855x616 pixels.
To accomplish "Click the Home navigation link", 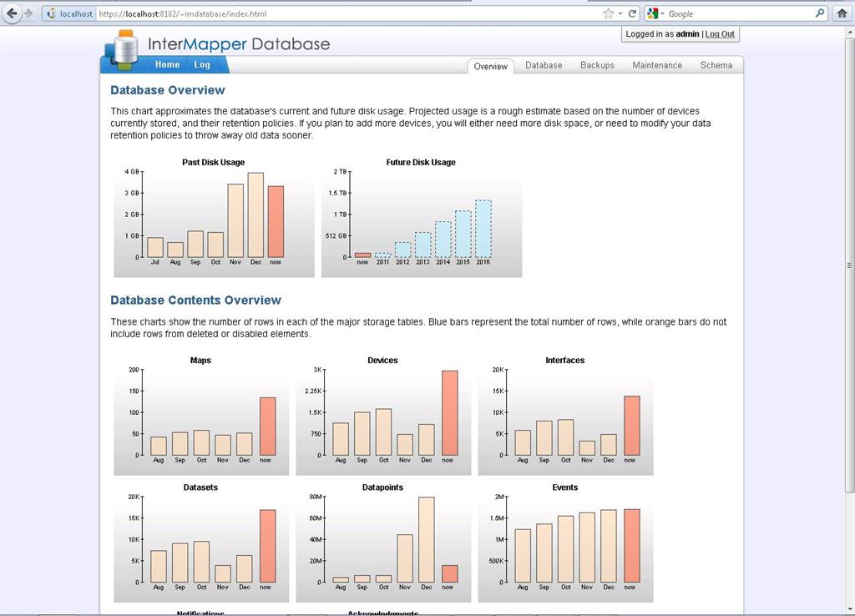I will [167, 64].
